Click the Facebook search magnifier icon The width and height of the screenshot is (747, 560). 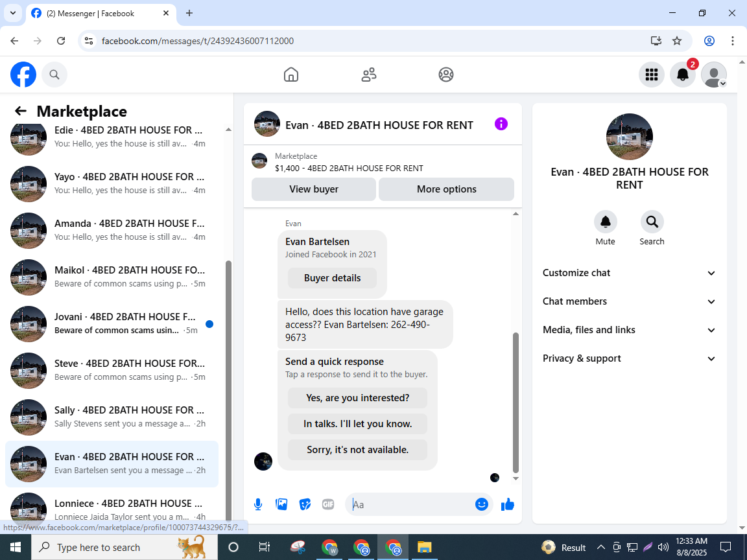(x=54, y=75)
